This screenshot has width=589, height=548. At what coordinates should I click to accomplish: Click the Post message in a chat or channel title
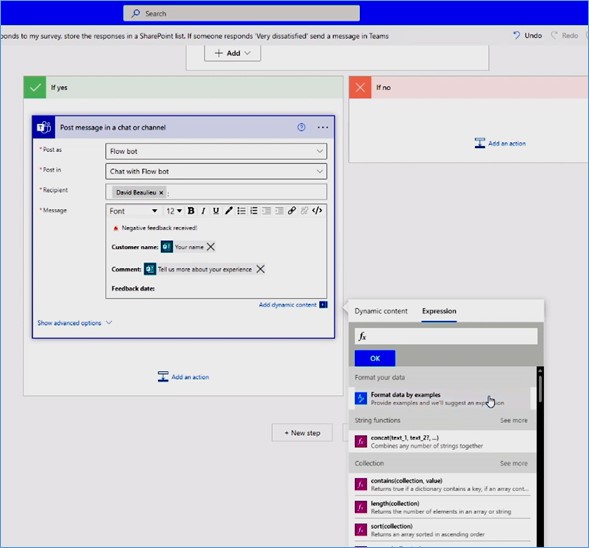point(113,127)
